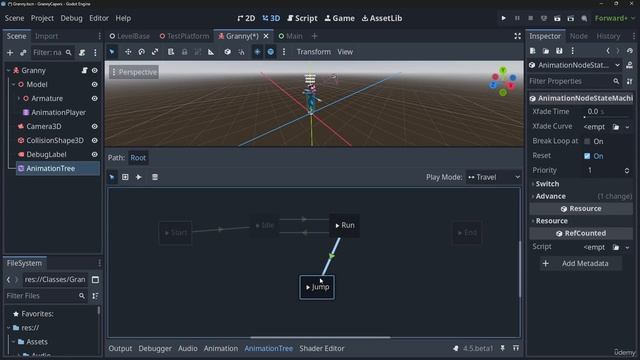Select the Jump state node

317,287
